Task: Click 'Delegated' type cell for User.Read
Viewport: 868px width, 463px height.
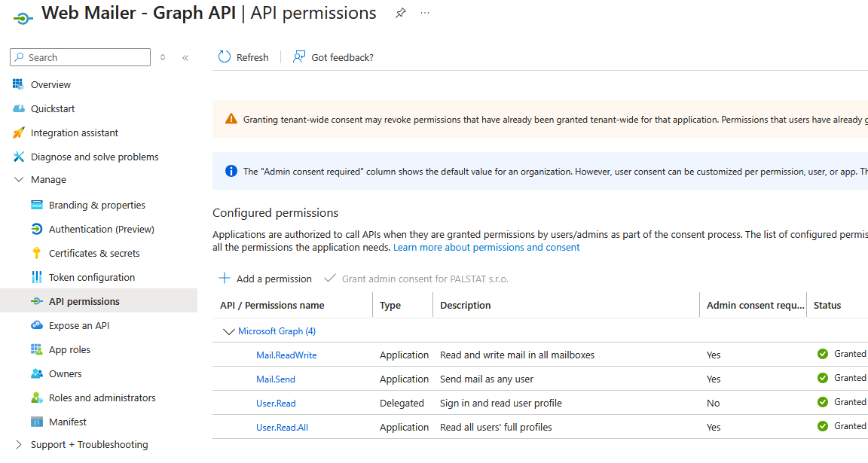Action: tap(402, 404)
